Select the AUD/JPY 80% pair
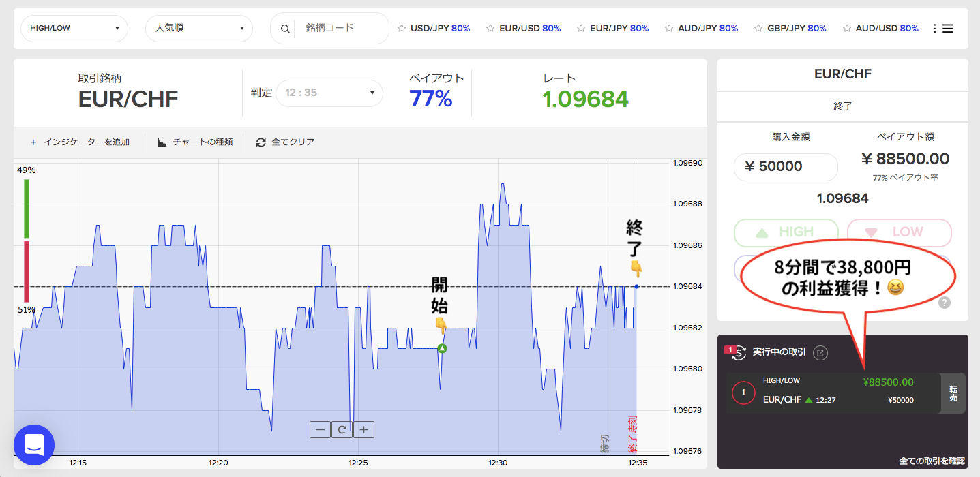This screenshot has height=477, width=980. pos(708,29)
